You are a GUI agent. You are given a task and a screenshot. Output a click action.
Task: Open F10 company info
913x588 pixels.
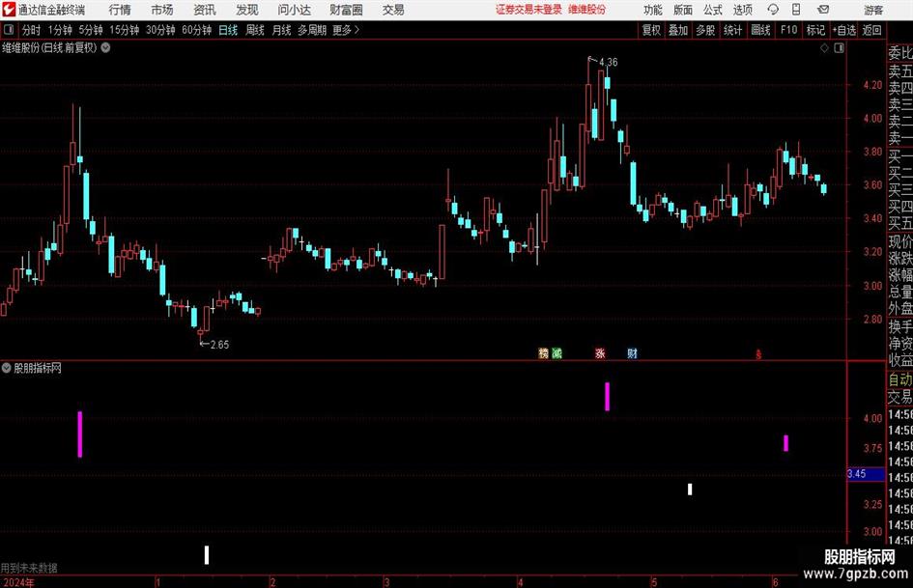point(789,30)
